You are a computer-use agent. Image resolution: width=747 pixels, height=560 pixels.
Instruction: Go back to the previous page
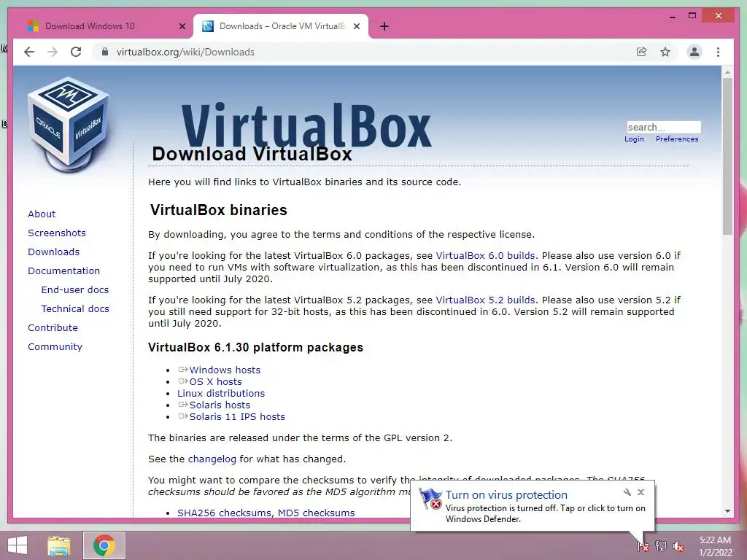29,52
